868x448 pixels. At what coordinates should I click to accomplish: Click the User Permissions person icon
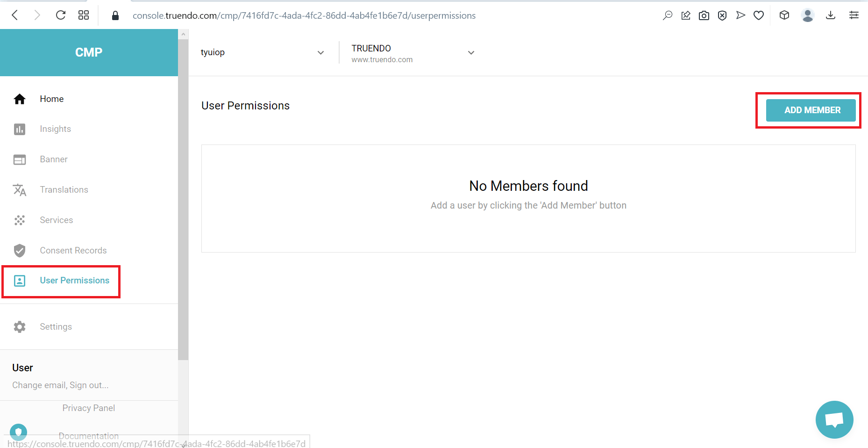pyautogui.click(x=20, y=281)
